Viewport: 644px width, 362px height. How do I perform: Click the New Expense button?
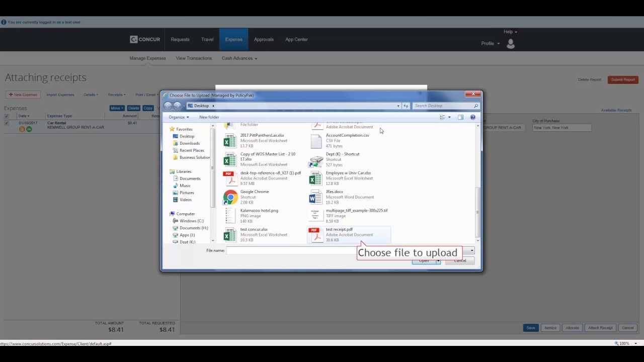point(23,95)
